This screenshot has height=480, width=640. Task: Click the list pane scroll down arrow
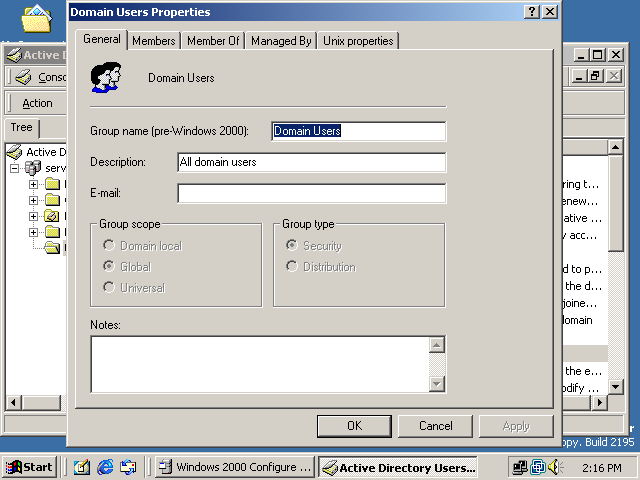point(616,387)
